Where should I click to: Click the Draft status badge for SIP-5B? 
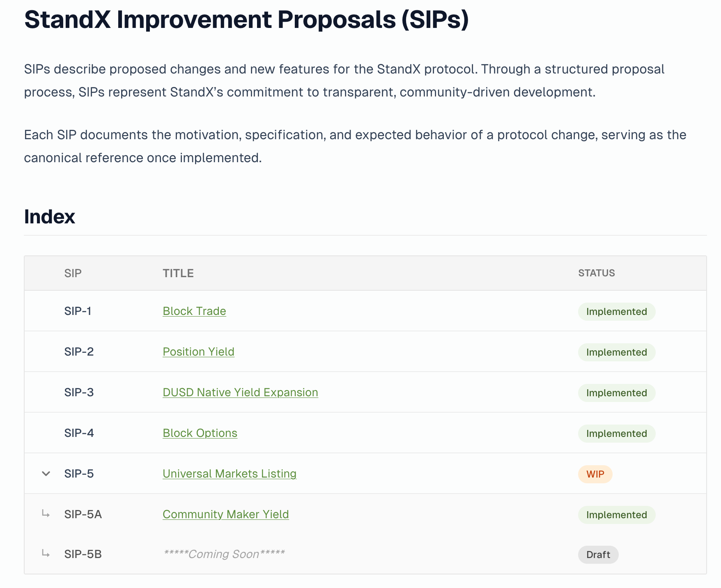(x=598, y=555)
